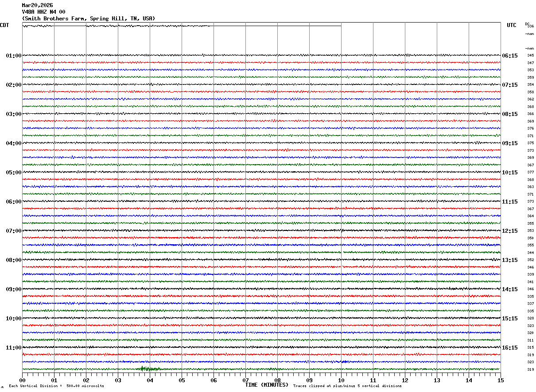The height and width of the screenshot is (392, 536).
Task: Click the '04:00' CDT time label
Action: pyautogui.click(x=14, y=143)
